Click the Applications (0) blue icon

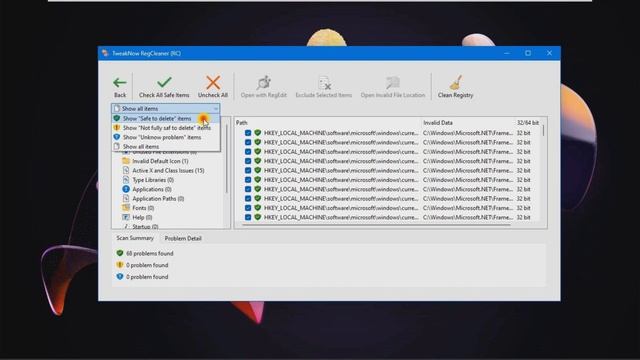pos(126,189)
